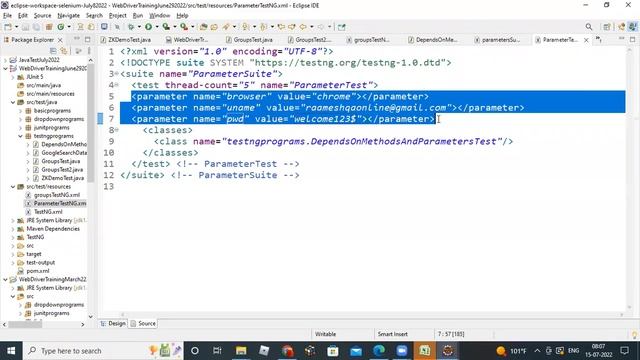The image size is (640, 360).
Task: Open the Mail app on taskbar
Action: [x=356, y=351]
